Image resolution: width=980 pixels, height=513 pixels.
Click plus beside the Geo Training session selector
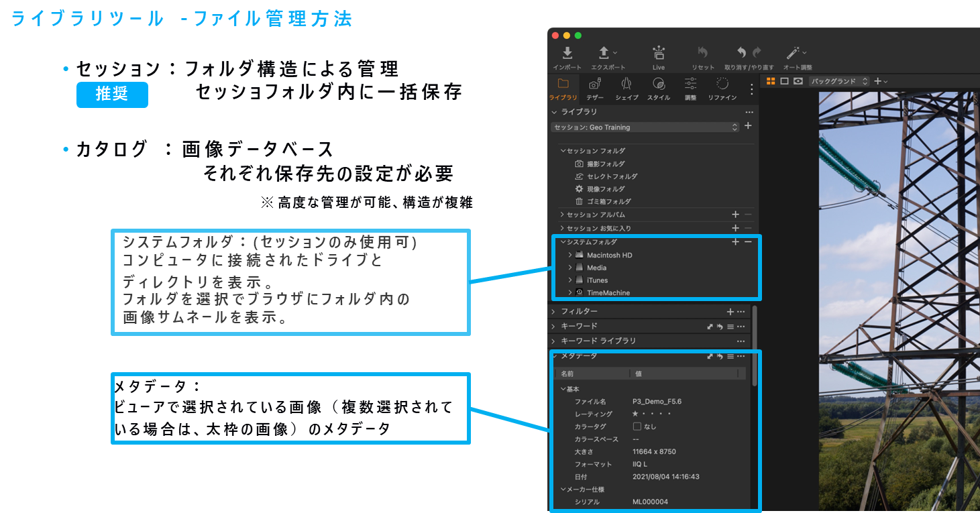click(749, 126)
